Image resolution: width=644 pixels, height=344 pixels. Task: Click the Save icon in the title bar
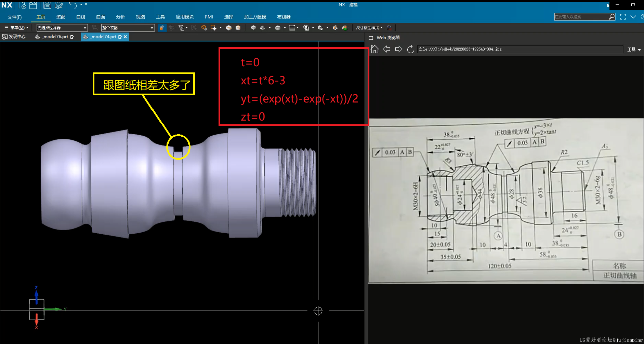click(x=48, y=5)
